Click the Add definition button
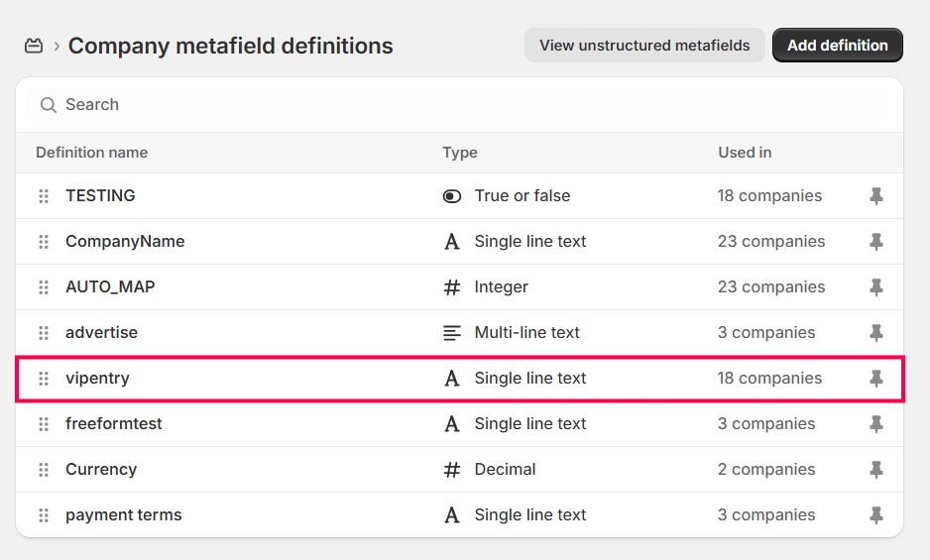Image resolution: width=930 pixels, height=560 pixels. pos(837,46)
